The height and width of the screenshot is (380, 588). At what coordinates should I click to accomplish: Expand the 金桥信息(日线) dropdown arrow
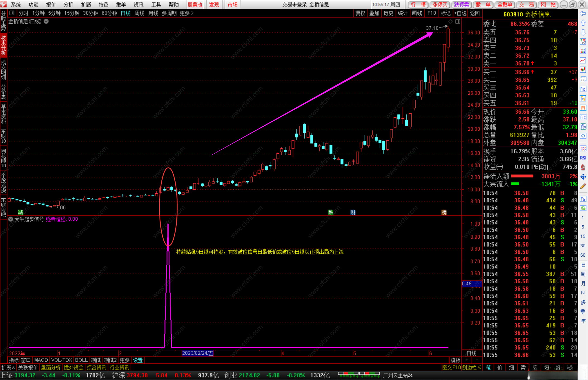pos(46,22)
